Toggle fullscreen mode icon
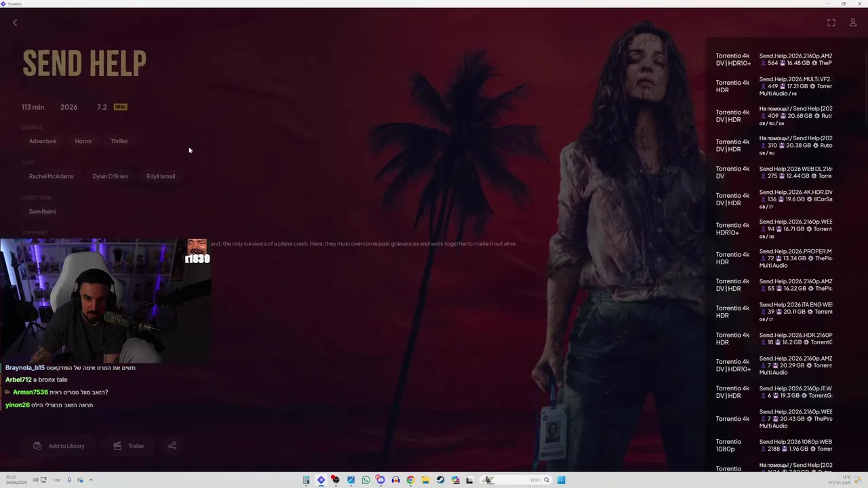 coord(831,22)
